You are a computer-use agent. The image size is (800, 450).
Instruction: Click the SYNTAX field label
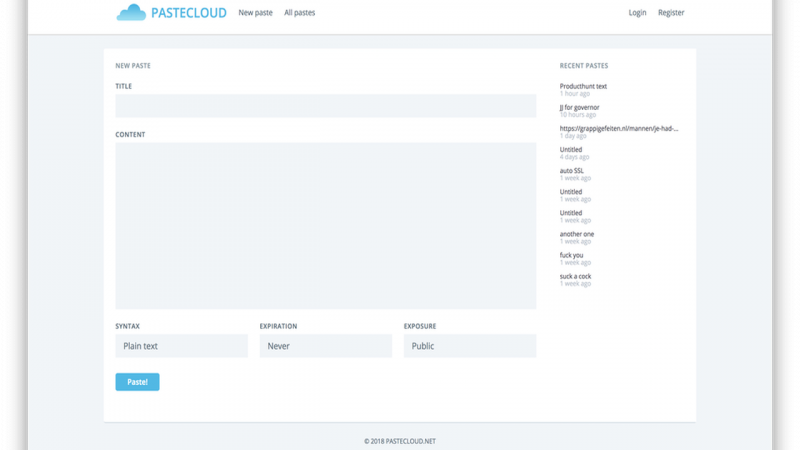click(x=127, y=326)
